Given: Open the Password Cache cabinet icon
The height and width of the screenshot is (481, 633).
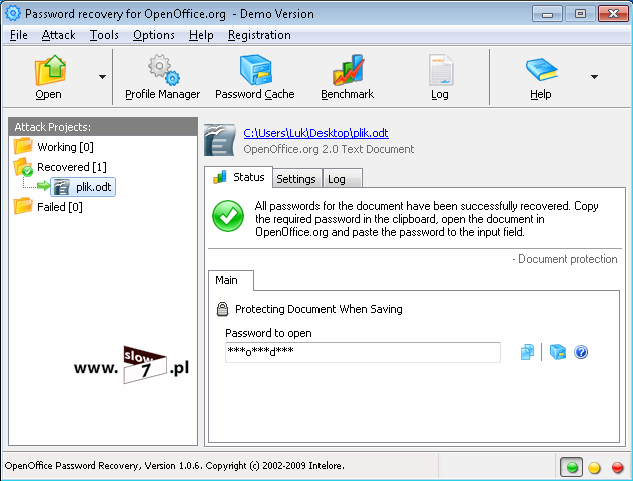Looking at the screenshot, I should [x=256, y=70].
